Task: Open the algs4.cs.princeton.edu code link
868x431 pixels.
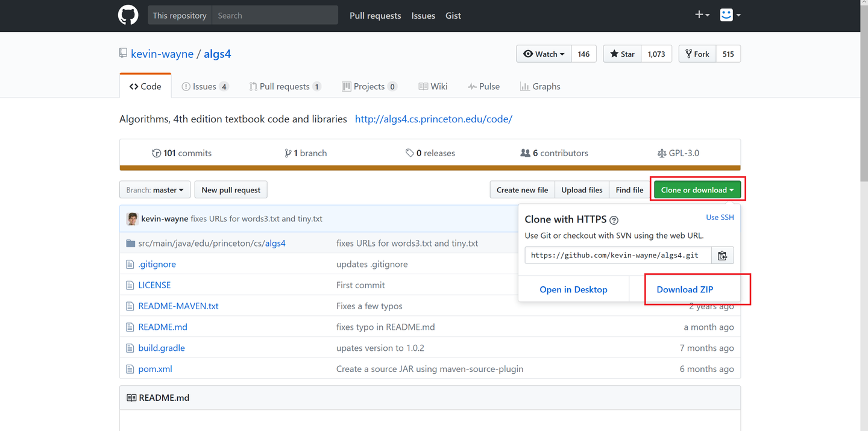Action: point(433,119)
